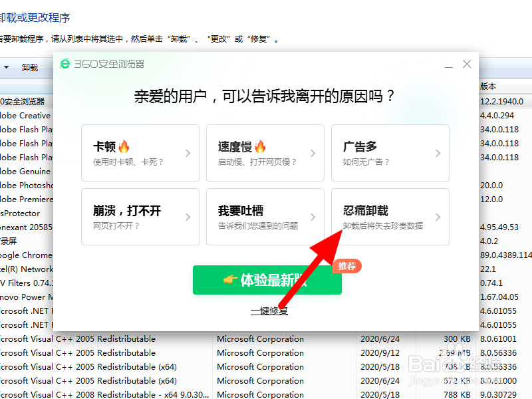Select version 20.0.0 cell
This screenshot has width=532, height=399.
tap(491, 186)
